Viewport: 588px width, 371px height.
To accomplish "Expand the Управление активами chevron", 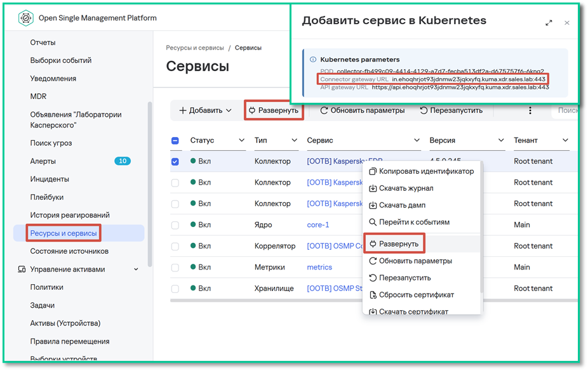I will [x=136, y=269].
